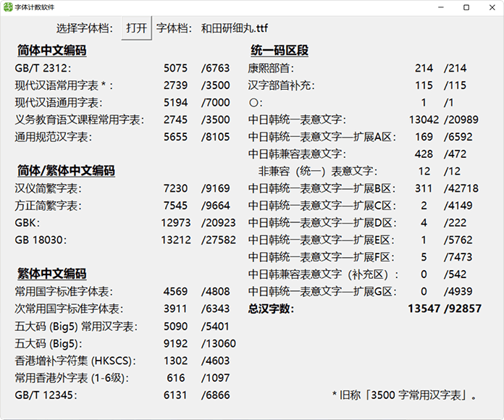Click the 汉仪简繁字表 label
504x420 pixels.
point(49,188)
